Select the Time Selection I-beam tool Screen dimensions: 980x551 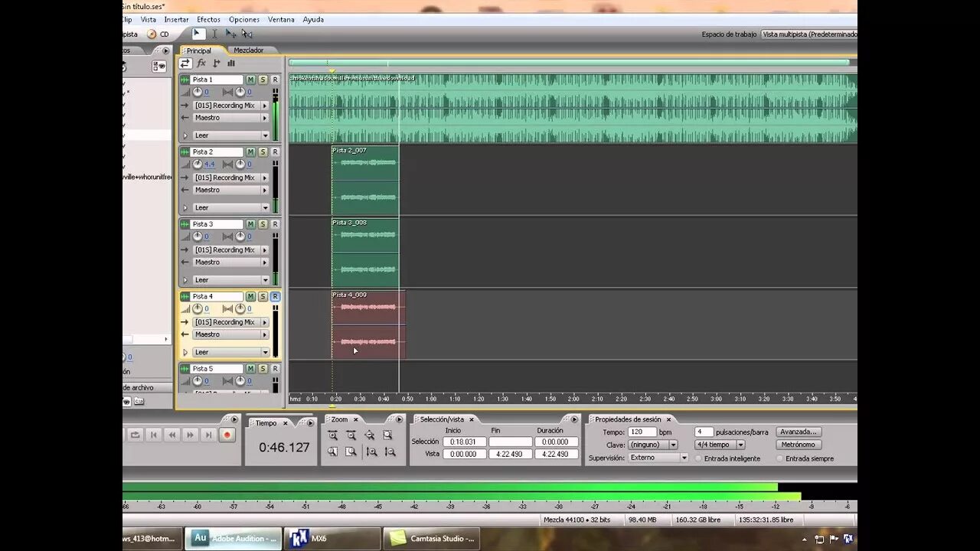click(214, 34)
